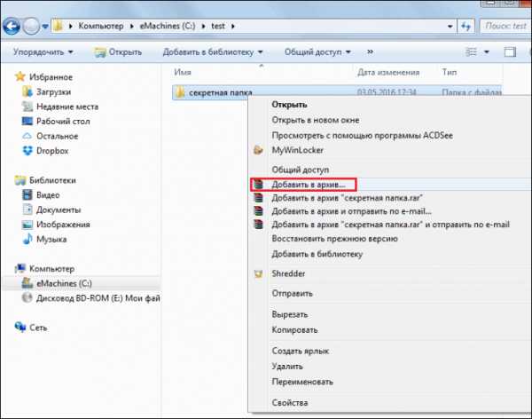Screen dimensions: 532x419
Task: Click the folder icon in address bar
Action: pos(59,26)
